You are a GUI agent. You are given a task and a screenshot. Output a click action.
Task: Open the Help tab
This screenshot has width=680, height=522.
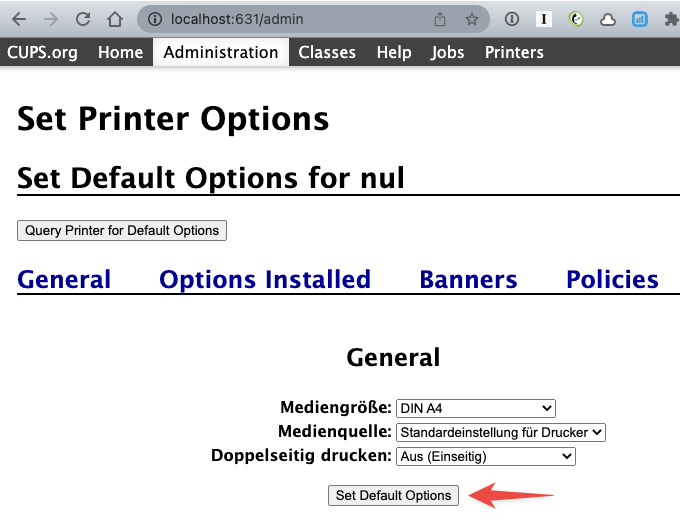point(394,52)
